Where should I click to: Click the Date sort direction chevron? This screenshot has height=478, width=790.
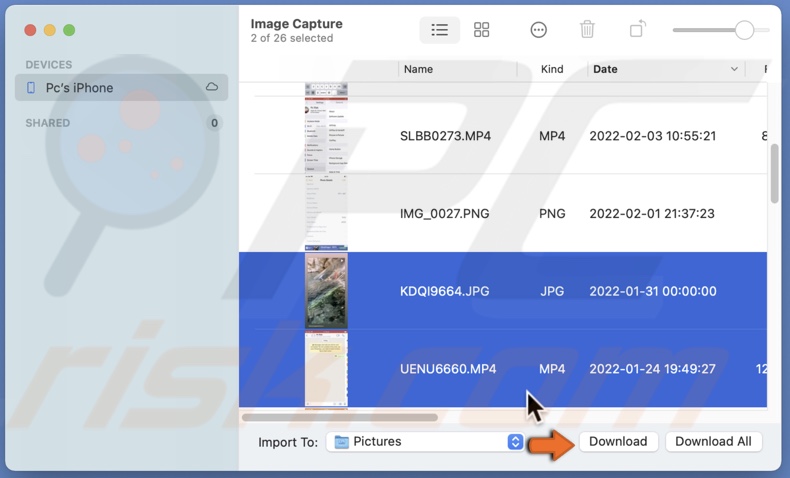pos(734,69)
